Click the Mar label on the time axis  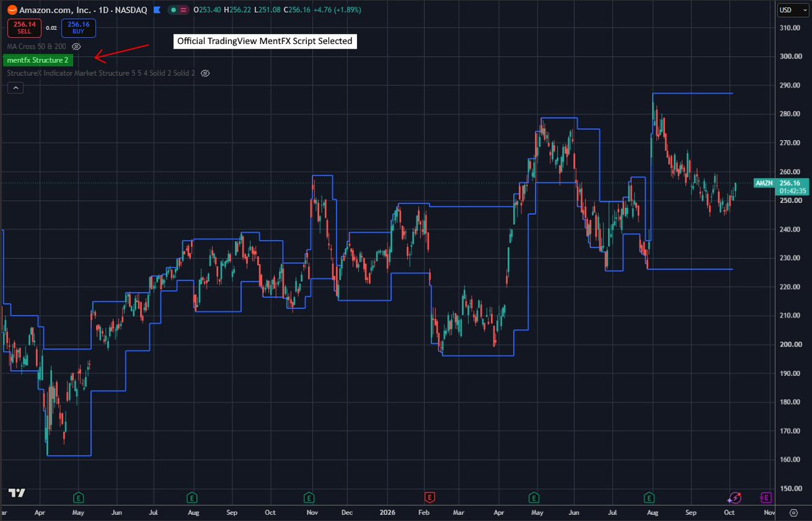tap(458, 513)
